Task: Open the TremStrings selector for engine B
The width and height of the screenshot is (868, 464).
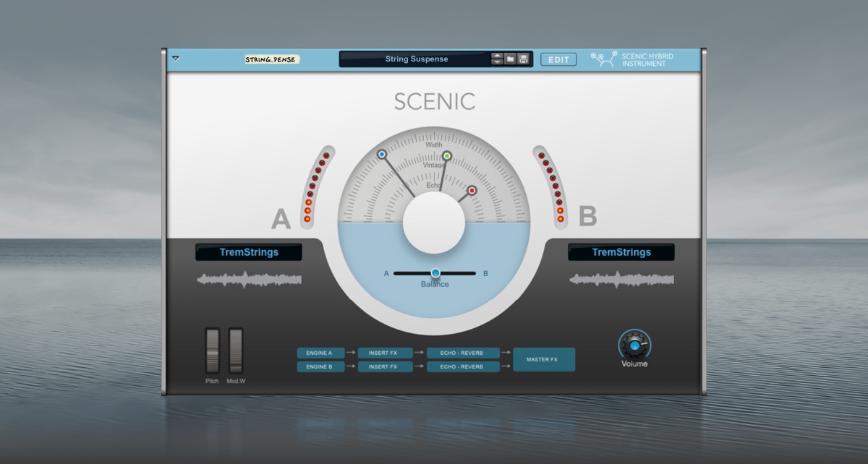Action: coord(620,252)
